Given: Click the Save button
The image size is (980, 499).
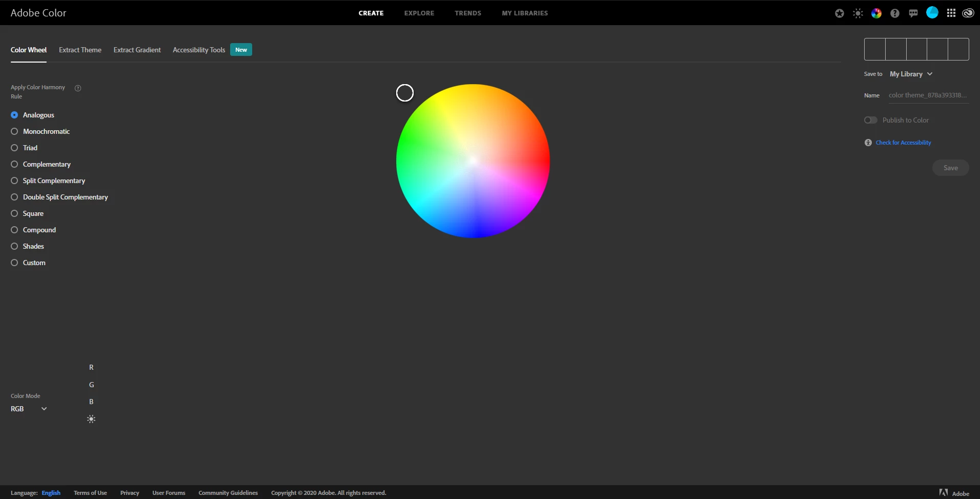Looking at the screenshot, I should tap(951, 168).
